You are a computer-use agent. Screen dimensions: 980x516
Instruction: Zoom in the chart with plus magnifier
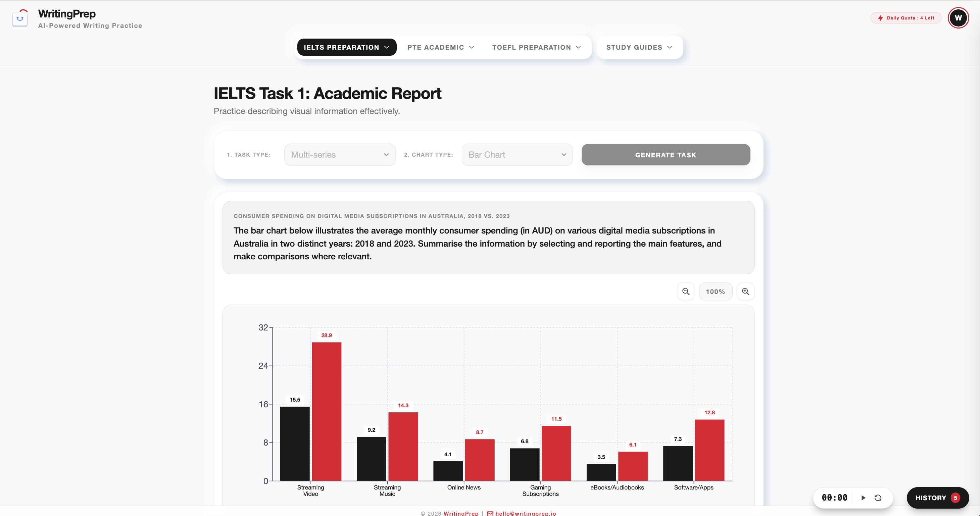tap(745, 292)
